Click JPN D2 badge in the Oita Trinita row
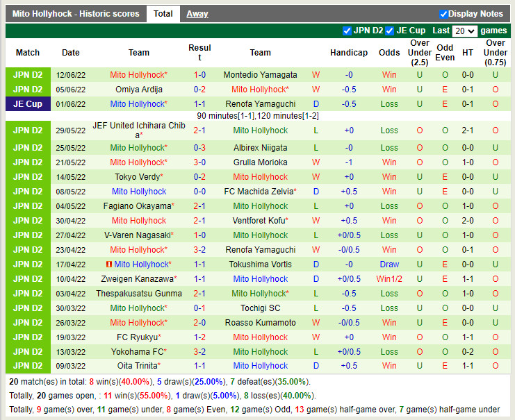Image resolution: width=515 pixels, height=420 pixels. 28,366
